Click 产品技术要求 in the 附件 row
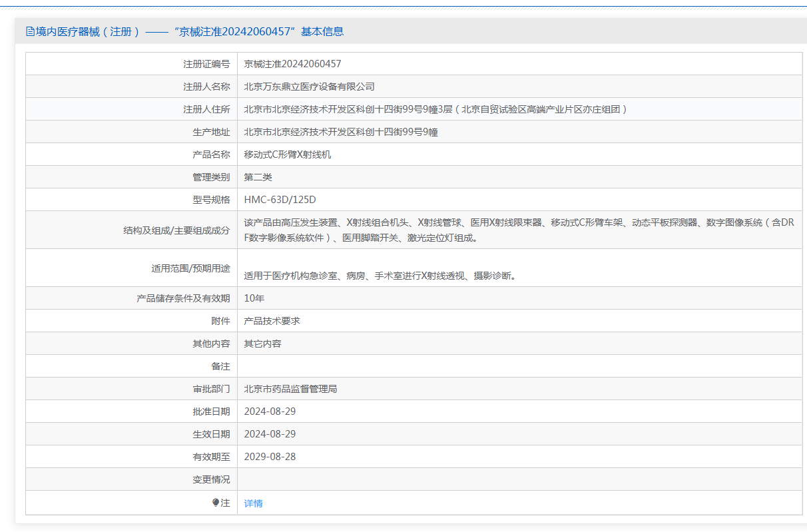 point(272,321)
